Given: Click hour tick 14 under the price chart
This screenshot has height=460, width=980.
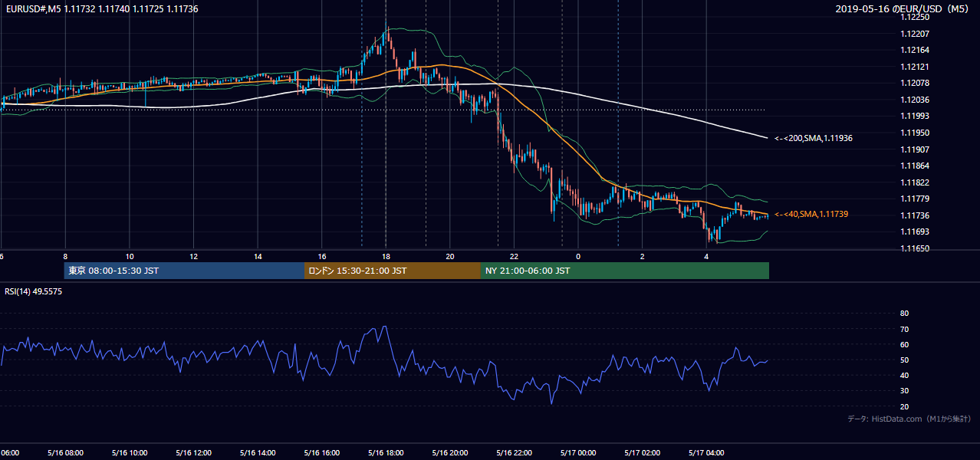Looking at the screenshot, I should 258,256.
